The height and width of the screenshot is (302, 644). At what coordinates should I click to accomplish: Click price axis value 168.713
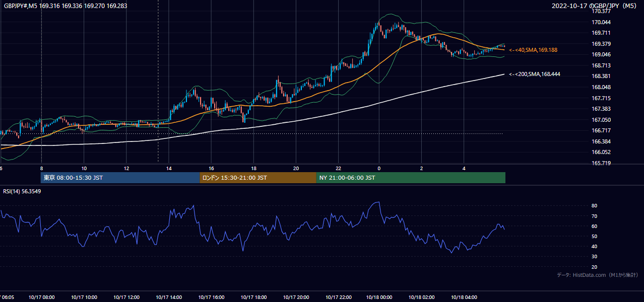pos(601,65)
